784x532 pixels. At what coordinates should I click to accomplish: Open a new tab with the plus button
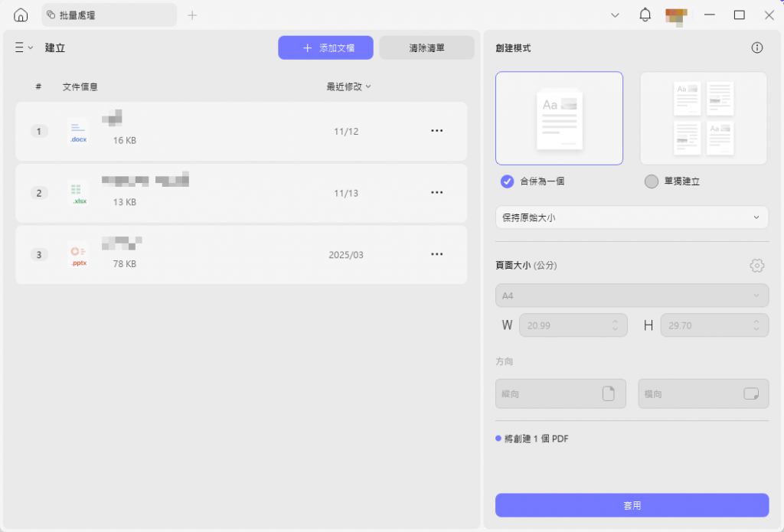[x=191, y=15]
